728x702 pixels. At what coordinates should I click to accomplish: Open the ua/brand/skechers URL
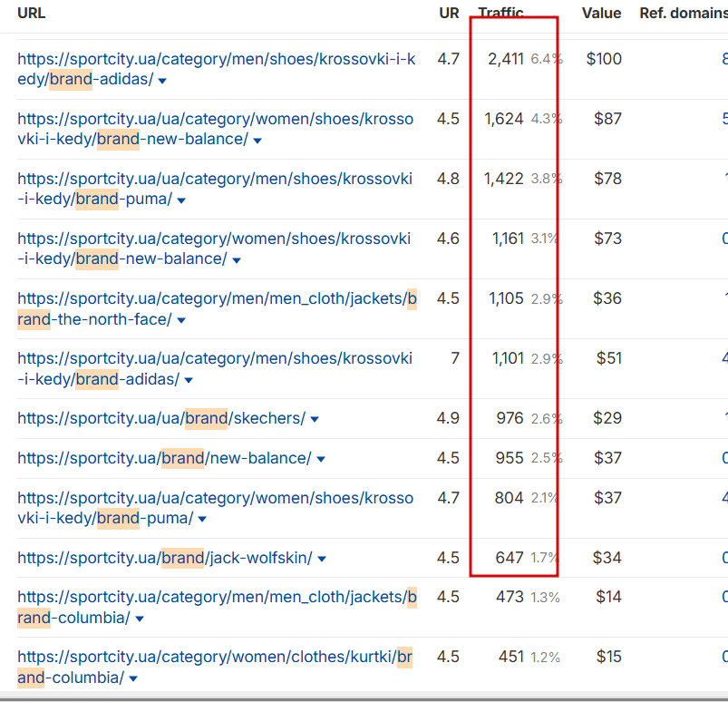(x=161, y=418)
